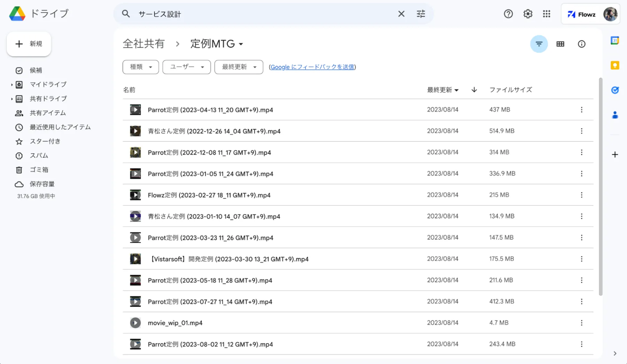This screenshot has width=627, height=364.
Task: Open the 定例MTG folder dropdown menu
Action: [241, 44]
